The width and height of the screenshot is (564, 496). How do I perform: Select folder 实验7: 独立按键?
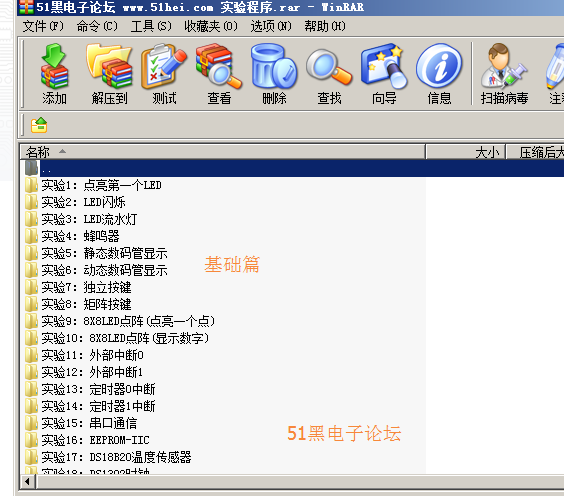(78, 287)
